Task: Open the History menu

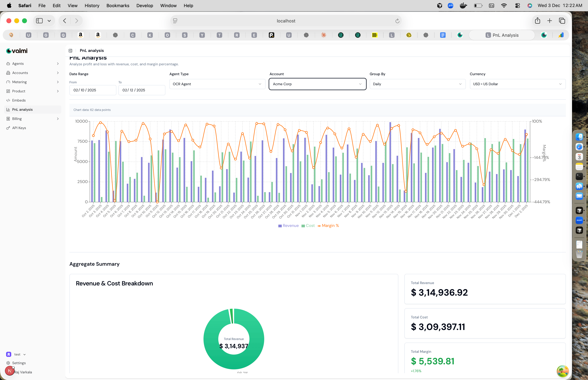Action: [x=92, y=5]
